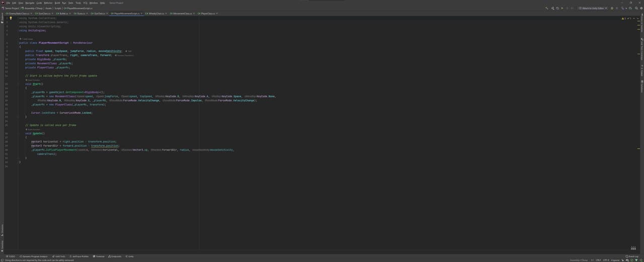Open dotTrace Profiler tool window
Image resolution: width=644 pixels, height=262 pixels.
[79, 256]
